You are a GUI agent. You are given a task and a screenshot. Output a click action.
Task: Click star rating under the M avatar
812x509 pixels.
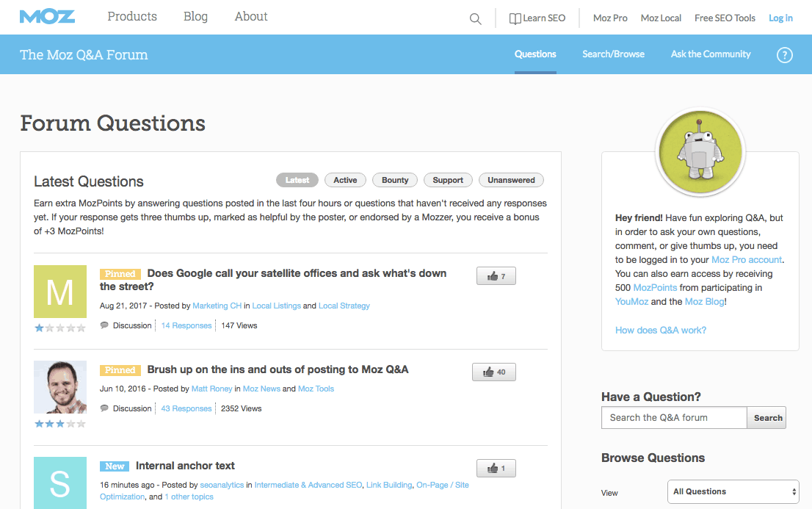60,328
